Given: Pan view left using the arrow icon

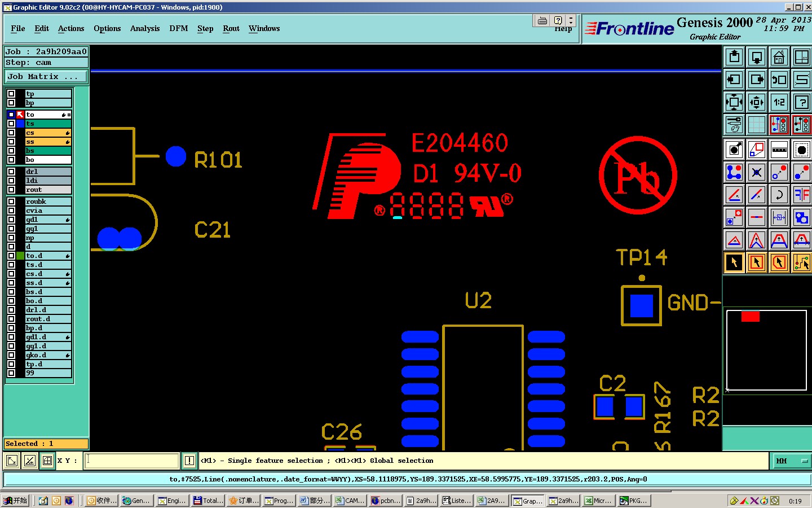Looking at the screenshot, I should tap(734, 80).
